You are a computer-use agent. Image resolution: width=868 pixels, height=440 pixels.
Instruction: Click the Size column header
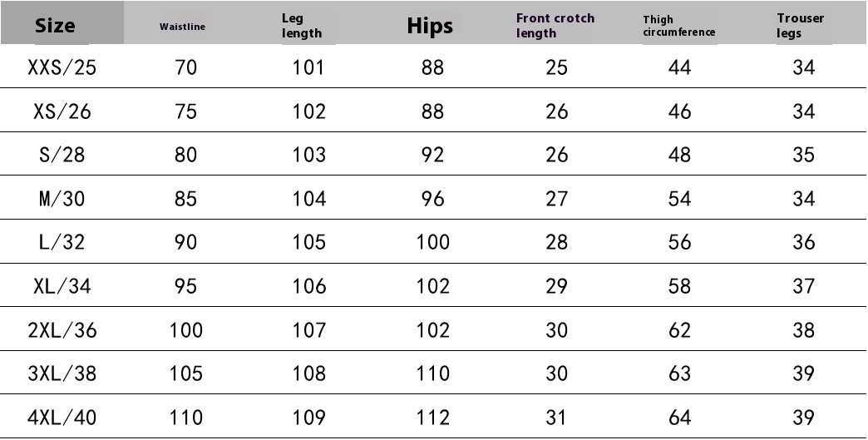pos(55,26)
